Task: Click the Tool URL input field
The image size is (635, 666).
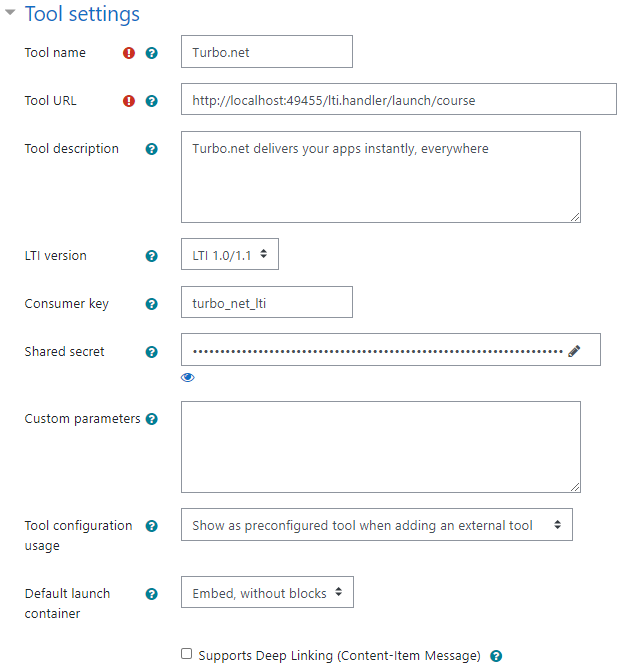Action: (x=398, y=100)
